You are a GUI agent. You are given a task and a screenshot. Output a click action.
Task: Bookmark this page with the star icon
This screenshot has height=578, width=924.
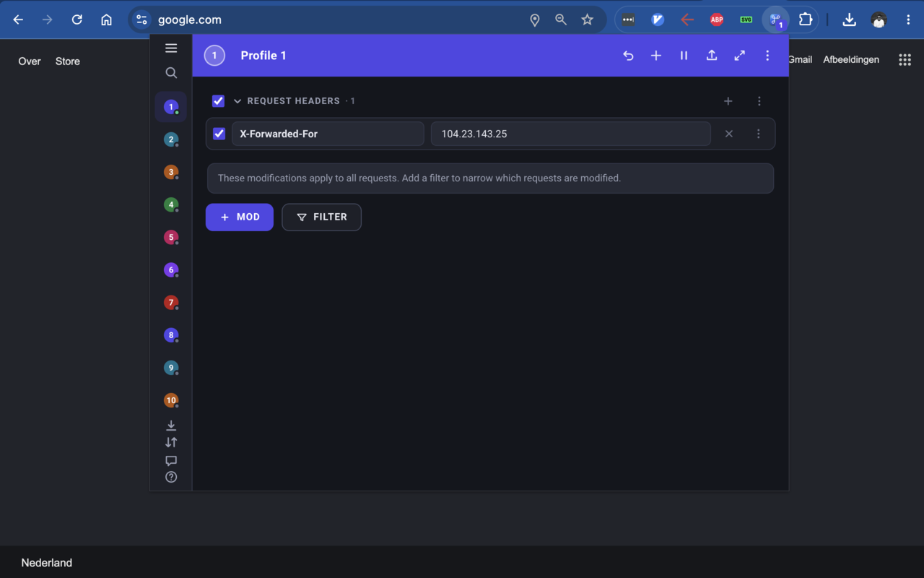588,20
